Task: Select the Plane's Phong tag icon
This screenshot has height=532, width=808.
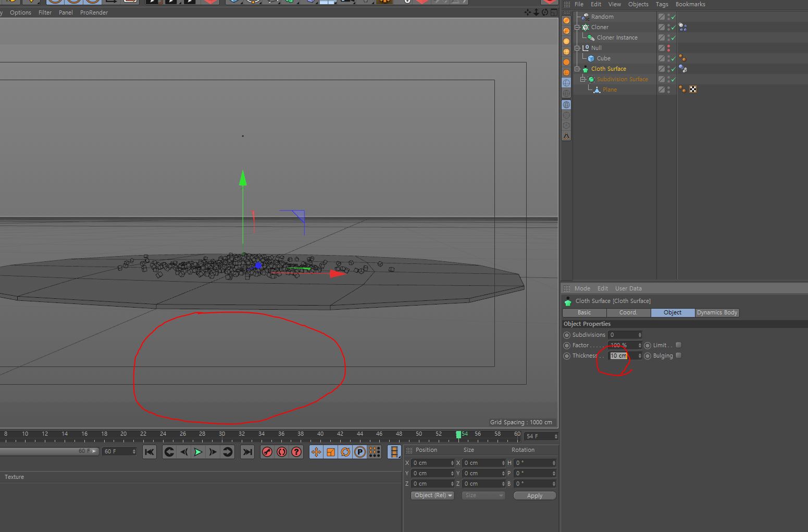Action: (x=682, y=90)
